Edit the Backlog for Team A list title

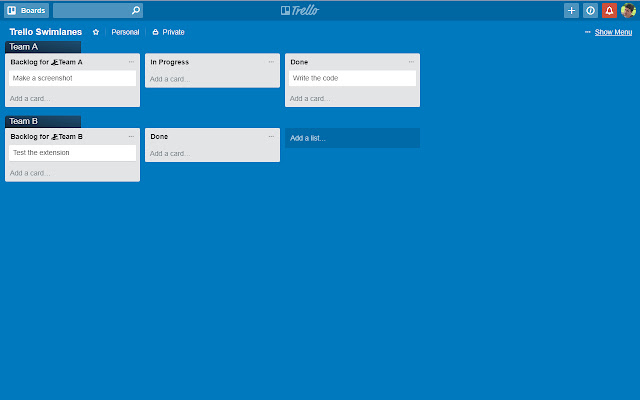pyautogui.click(x=47, y=62)
